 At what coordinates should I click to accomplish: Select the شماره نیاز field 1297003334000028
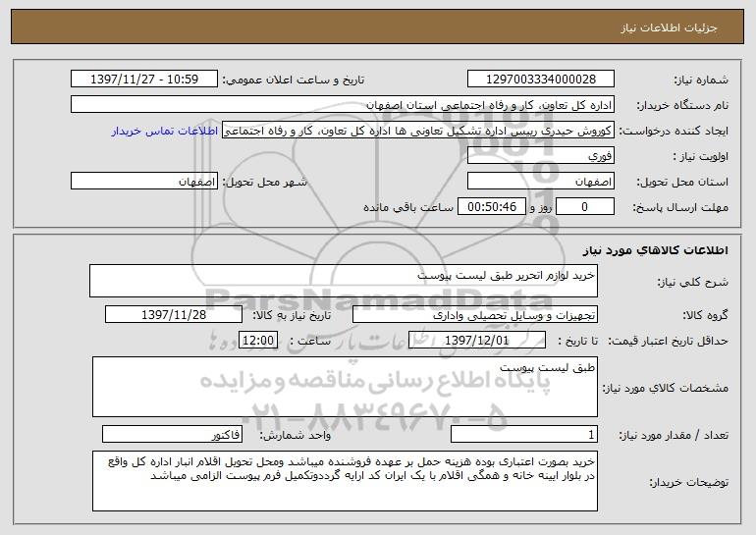[x=540, y=79]
